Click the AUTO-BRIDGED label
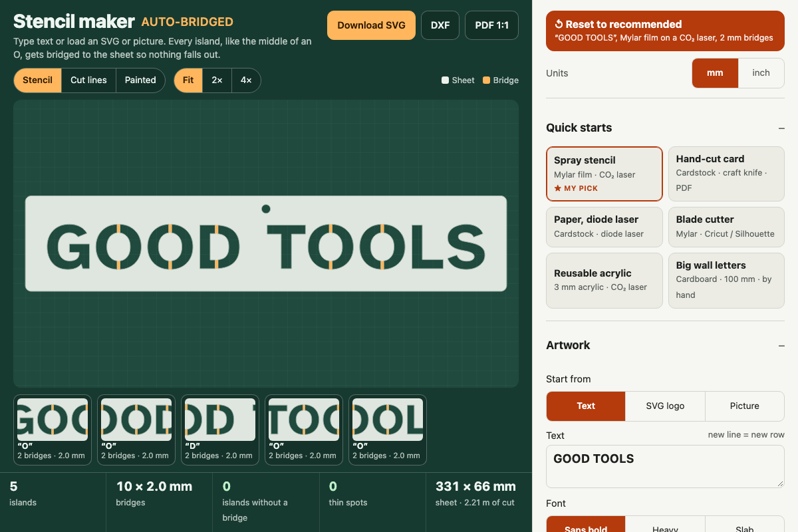This screenshot has height=532, width=798. coord(187,22)
